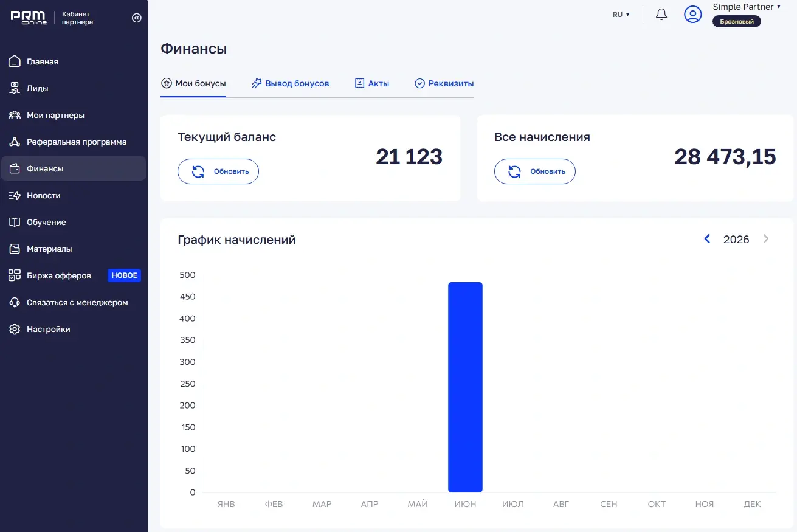Open Реферальная программа in the sidebar
Viewport: 797px width, 532px height.
tap(74, 142)
